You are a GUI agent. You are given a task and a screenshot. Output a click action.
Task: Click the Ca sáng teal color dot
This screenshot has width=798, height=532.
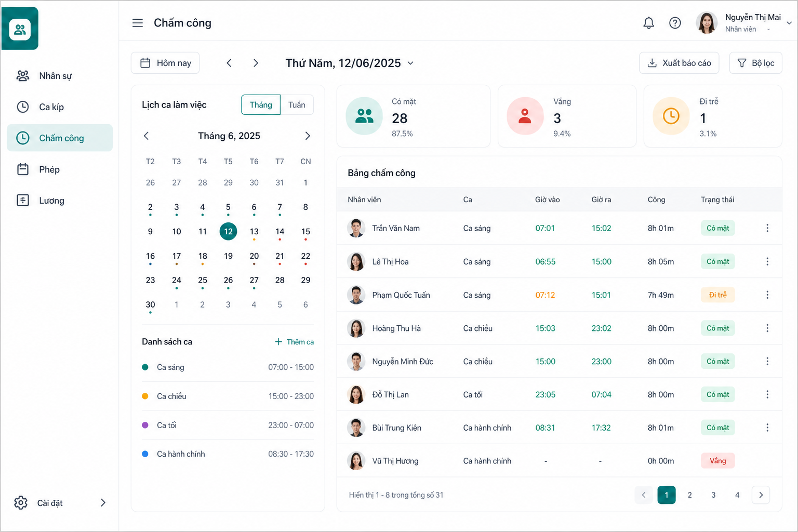145,367
